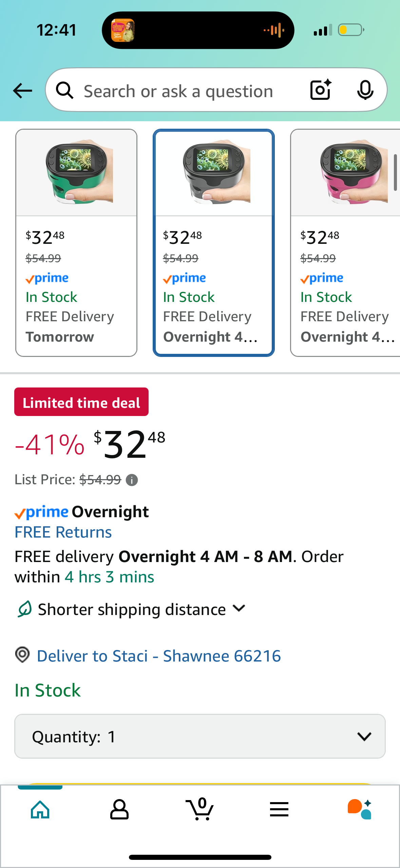The image size is (400, 868).
Task: Tap the magnifying glass search icon
Action: coord(64,90)
